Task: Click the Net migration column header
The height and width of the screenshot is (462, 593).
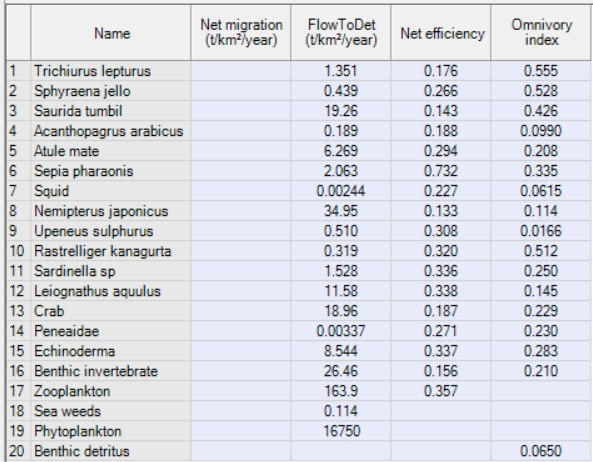Action: click(x=241, y=33)
